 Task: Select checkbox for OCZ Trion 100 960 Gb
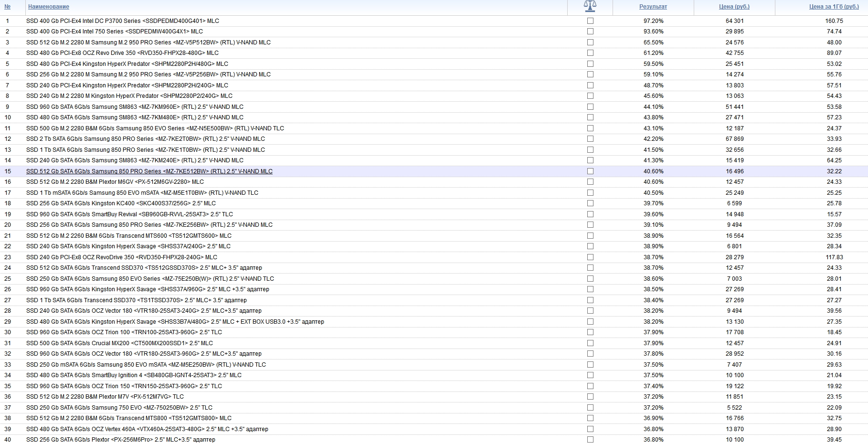(590, 332)
